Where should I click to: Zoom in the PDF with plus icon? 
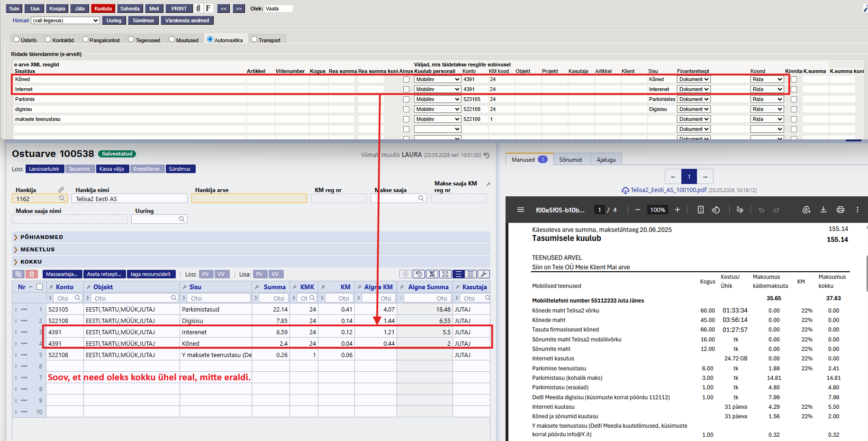(678, 210)
